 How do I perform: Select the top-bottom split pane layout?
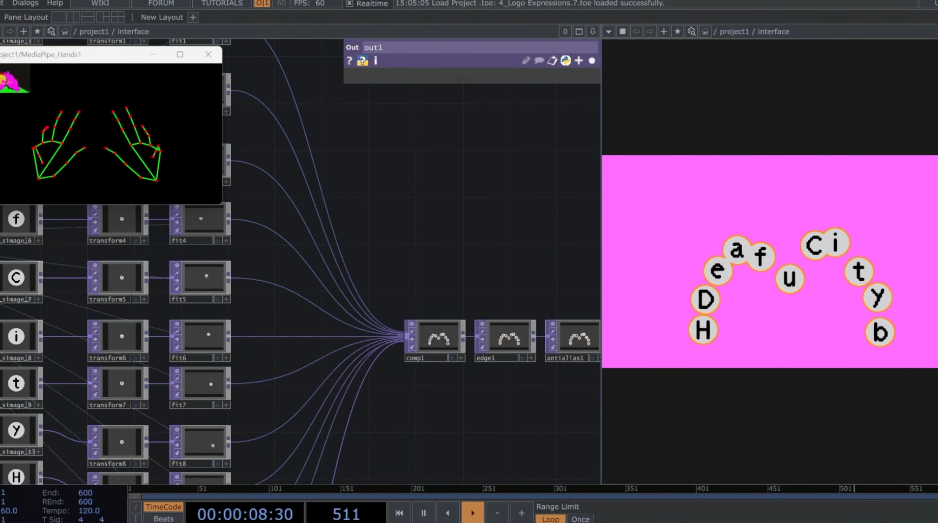(87, 17)
